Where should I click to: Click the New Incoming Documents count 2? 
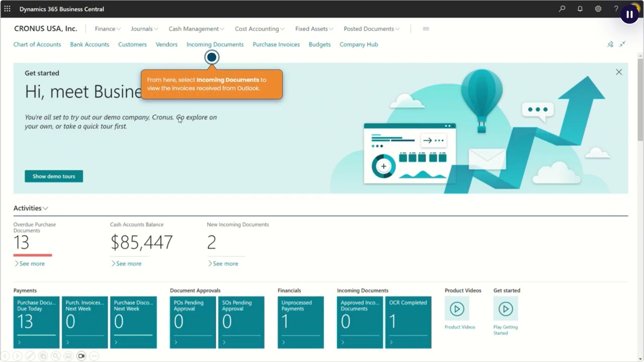[211, 243]
